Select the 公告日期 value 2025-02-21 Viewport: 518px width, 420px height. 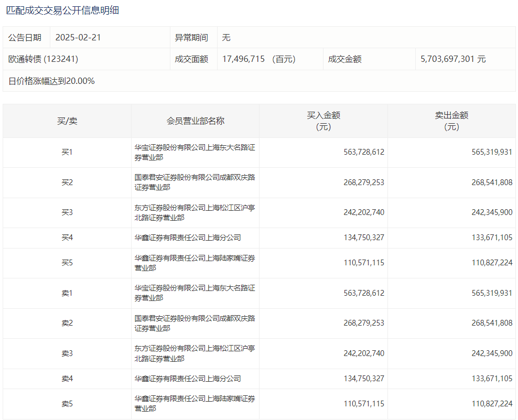coord(77,38)
